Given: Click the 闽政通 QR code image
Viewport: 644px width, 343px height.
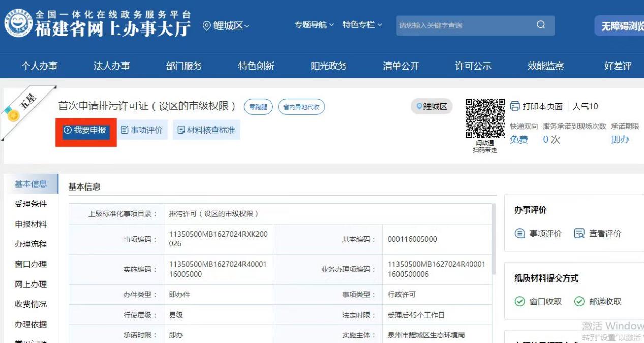Looking at the screenshot, I should [x=485, y=118].
